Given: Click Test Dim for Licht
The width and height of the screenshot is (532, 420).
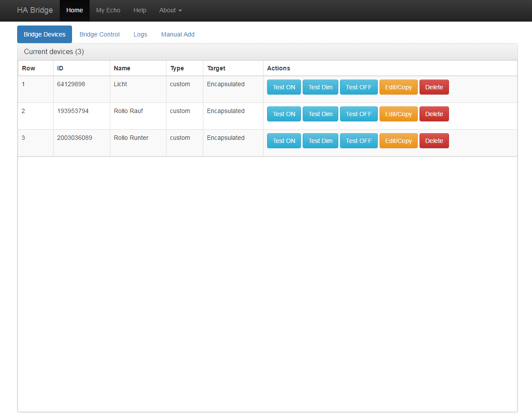Looking at the screenshot, I should [x=320, y=87].
